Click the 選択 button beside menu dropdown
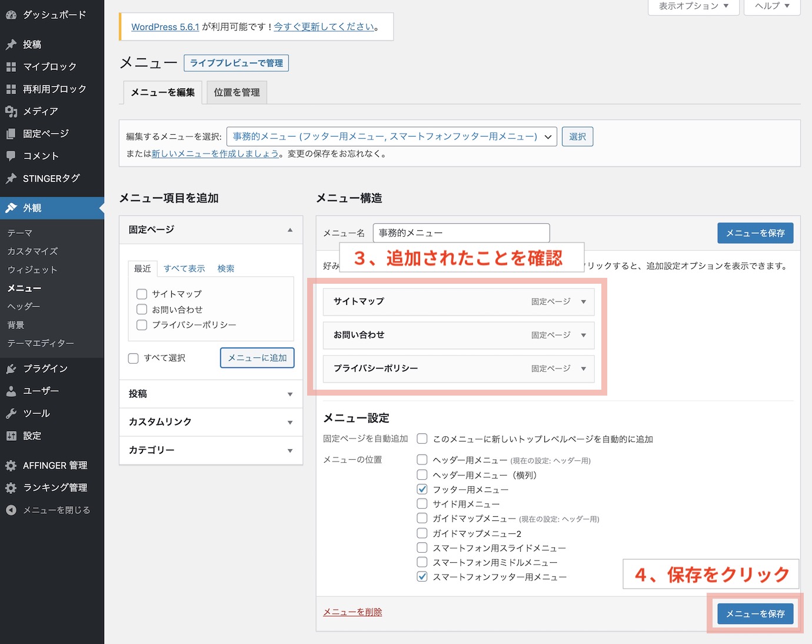The height and width of the screenshot is (644, 812). [x=577, y=137]
